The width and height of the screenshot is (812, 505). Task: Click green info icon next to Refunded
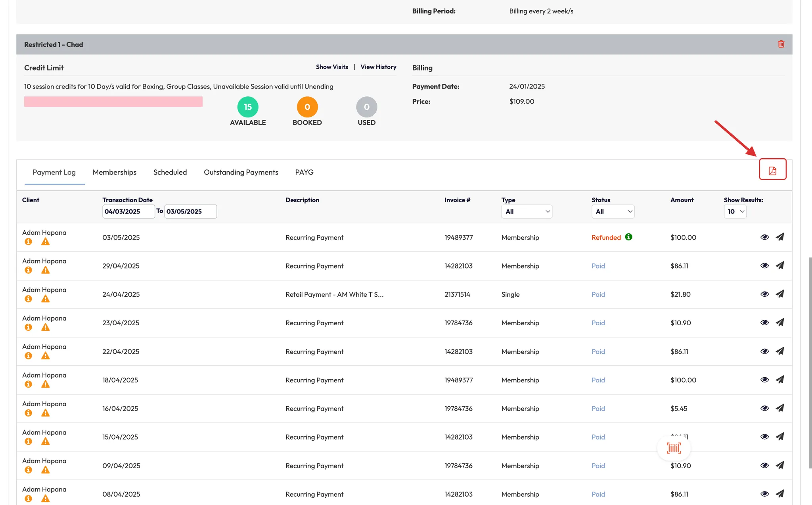tap(628, 237)
